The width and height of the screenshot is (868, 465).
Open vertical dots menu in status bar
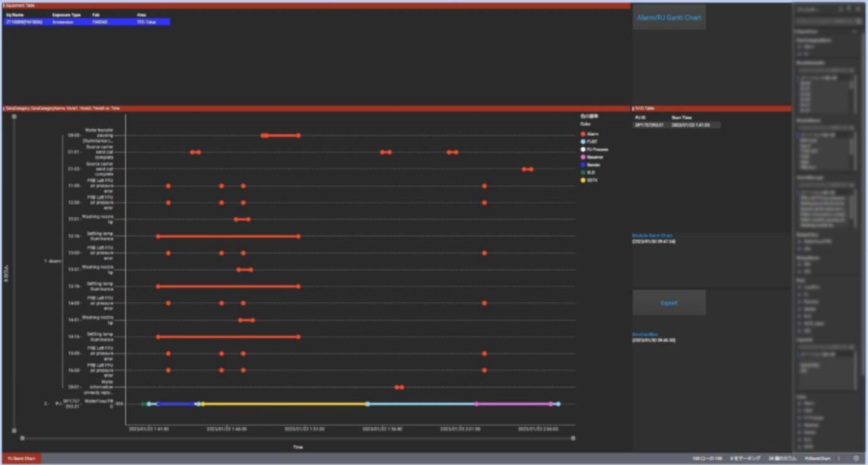click(839, 459)
